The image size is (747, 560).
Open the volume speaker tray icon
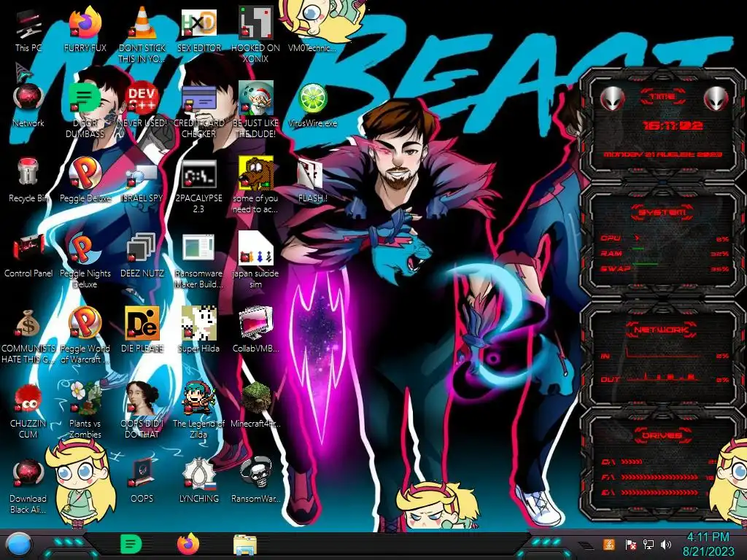tap(666, 544)
